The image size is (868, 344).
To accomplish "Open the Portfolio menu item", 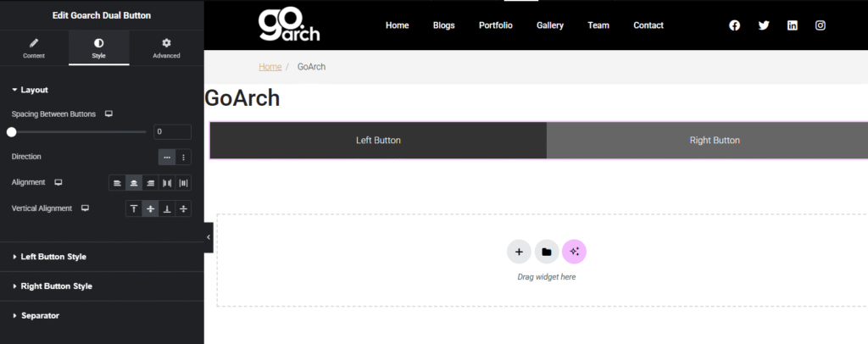I will pyautogui.click(x=495, y=25).
